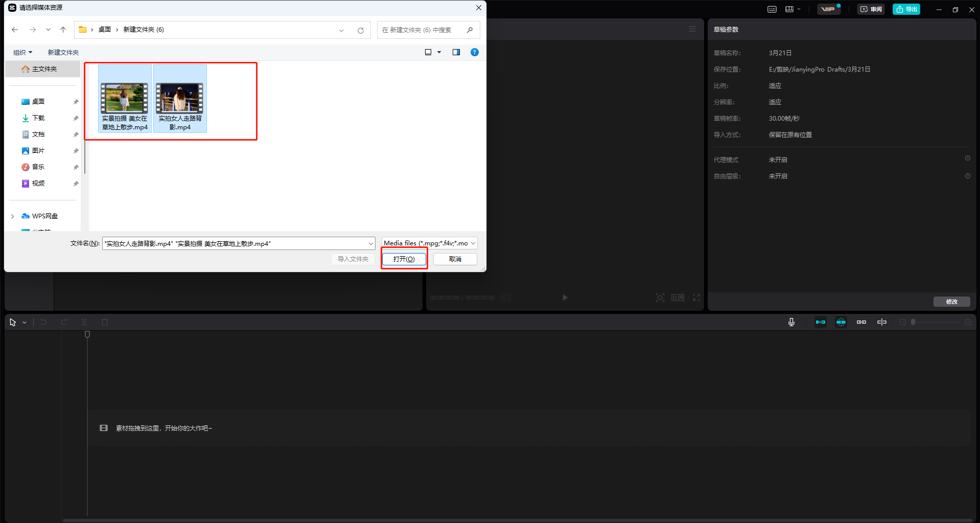980x523 pixels.
Task: Open the VIP membership badge
Action: point(828,9)
